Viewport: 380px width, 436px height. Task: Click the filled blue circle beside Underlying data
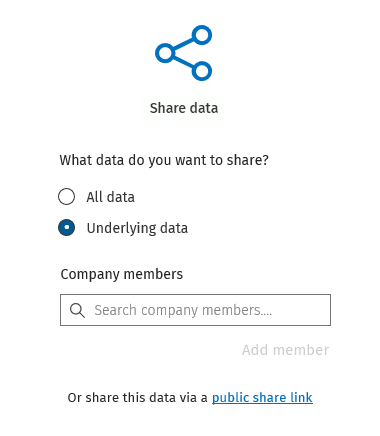66,228
